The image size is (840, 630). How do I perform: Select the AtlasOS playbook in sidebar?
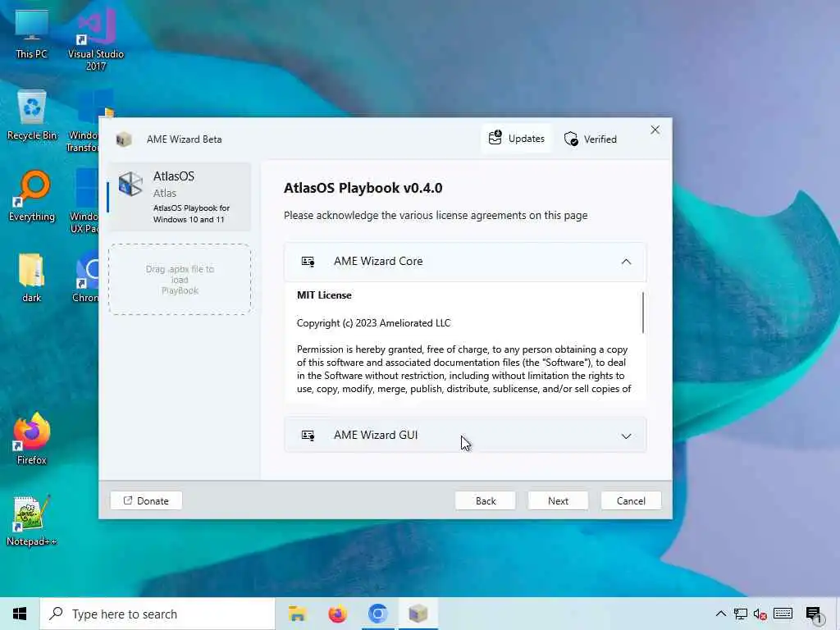(x=180, y=197)
